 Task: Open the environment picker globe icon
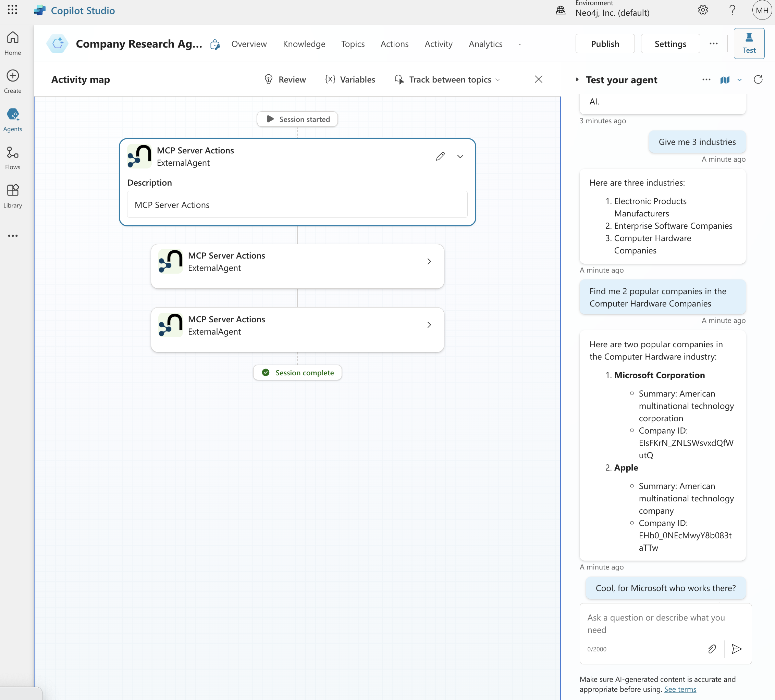coord(561,10)
